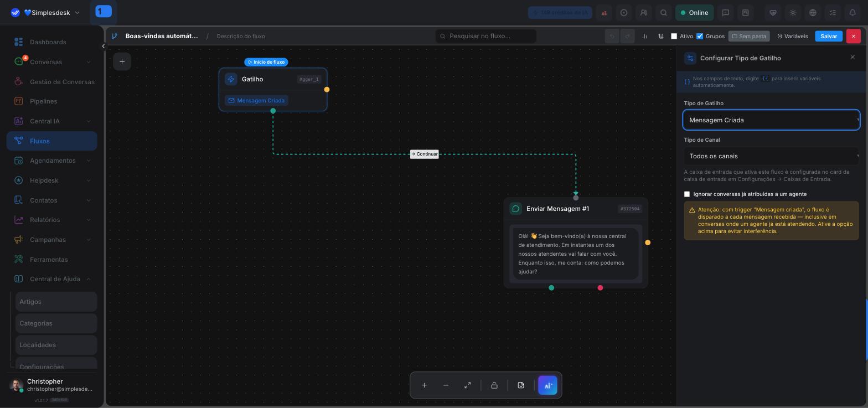Close the trigger configuration panel
Viewport: 868px width, 408px height.
852,57
